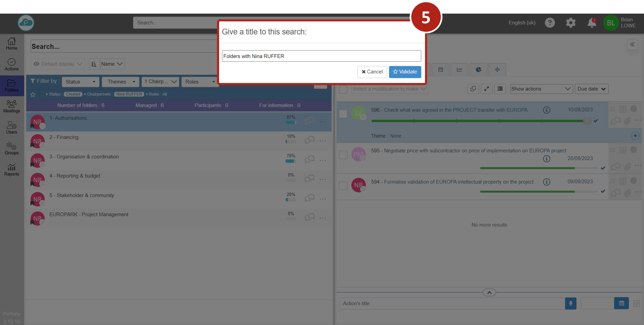
Task: Go to Groups in sidebar
Action: pos(11,149)
